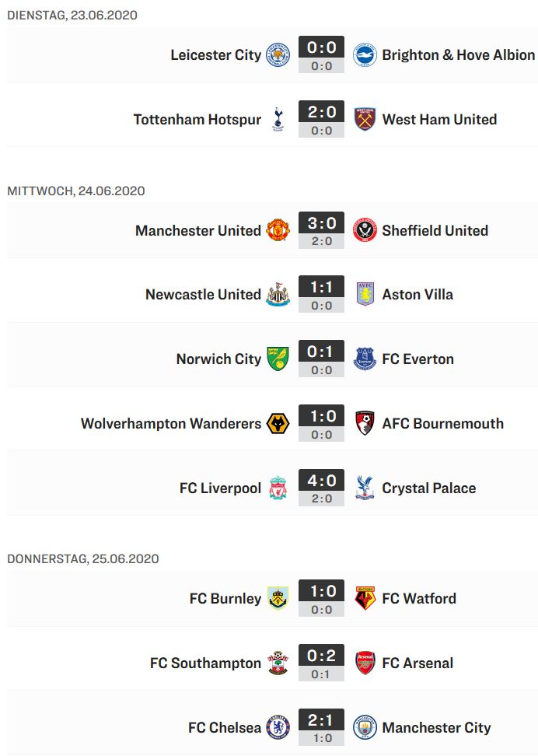Click the Wolverhampton Wanderers wolf logo
The height and width of the screenshot is (756, 538).
278,424
